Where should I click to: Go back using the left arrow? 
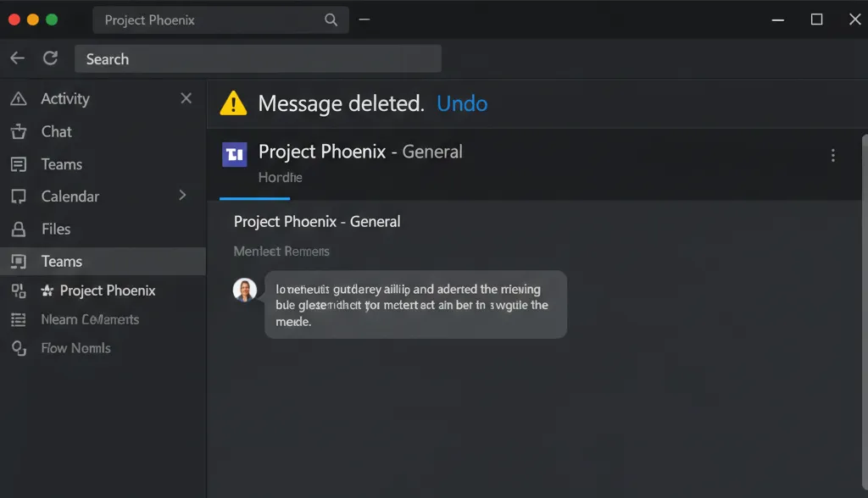tap(18, 58)
